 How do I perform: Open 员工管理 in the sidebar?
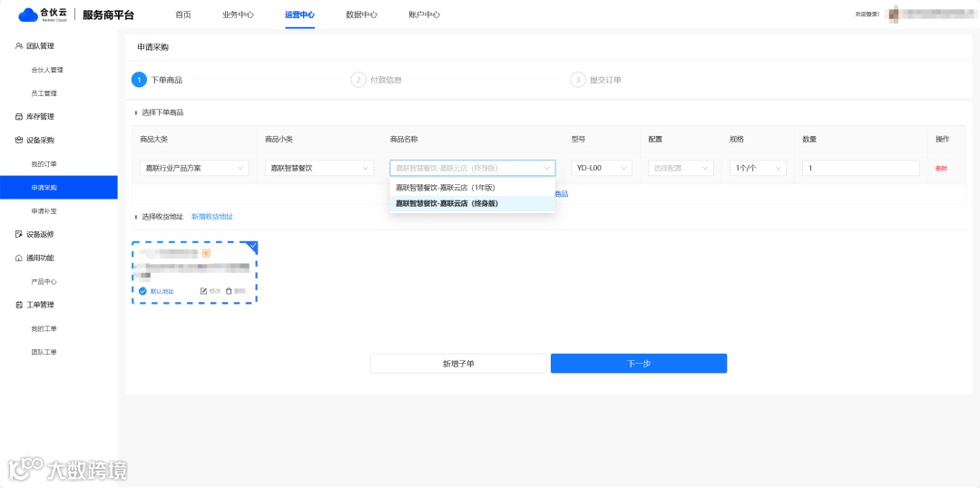[x=44, y=93]
